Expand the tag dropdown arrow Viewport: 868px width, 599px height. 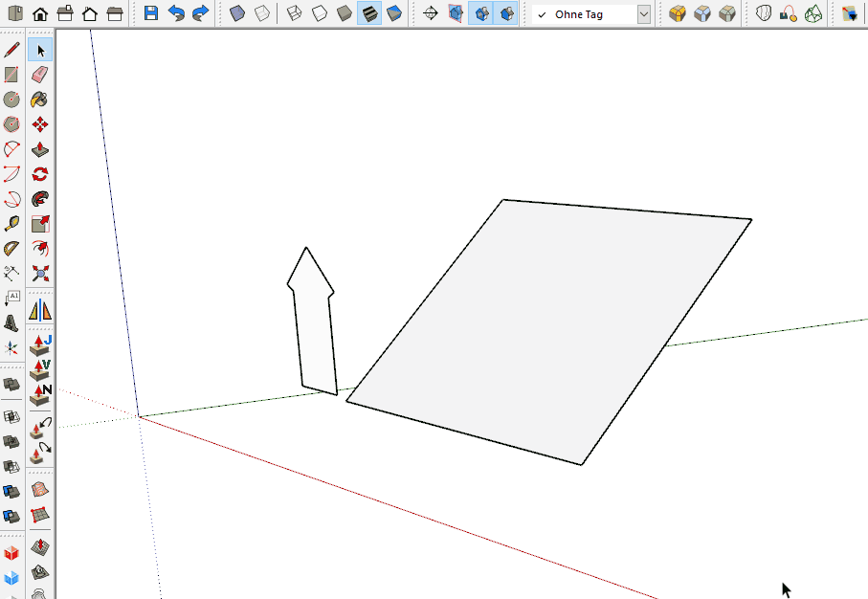pyautogui.click(x=643, y=14)
